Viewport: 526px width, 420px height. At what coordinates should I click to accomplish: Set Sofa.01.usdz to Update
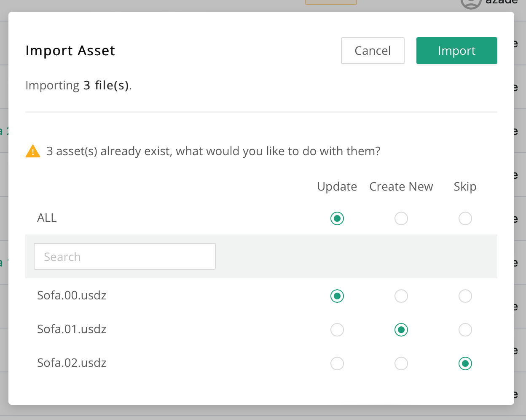coord(337,330)
